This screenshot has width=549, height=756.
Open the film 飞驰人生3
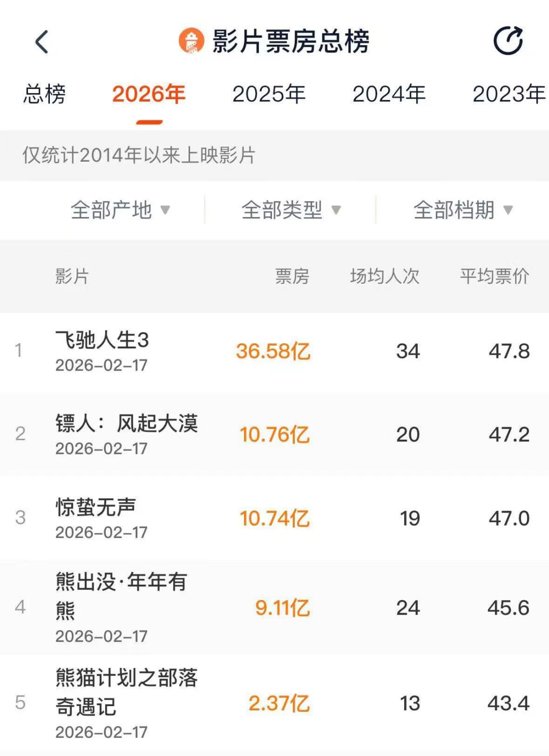[102, 340]
